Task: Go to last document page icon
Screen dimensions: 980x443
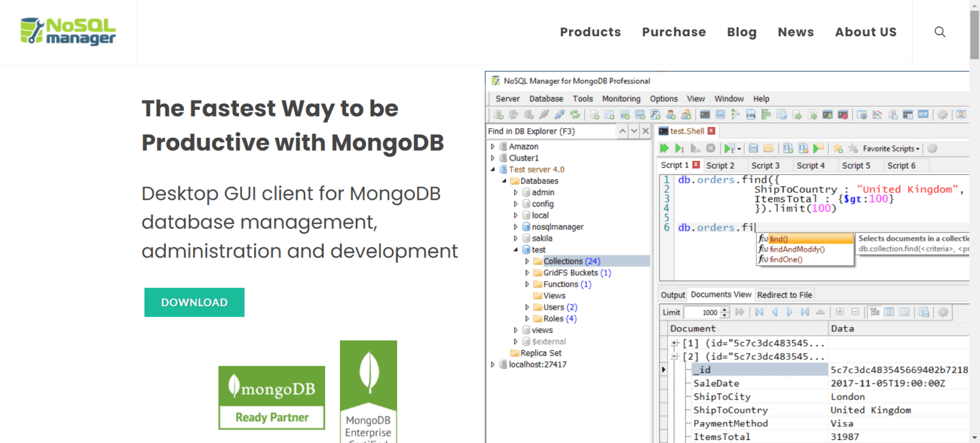Action: click(x=805, y=312)
